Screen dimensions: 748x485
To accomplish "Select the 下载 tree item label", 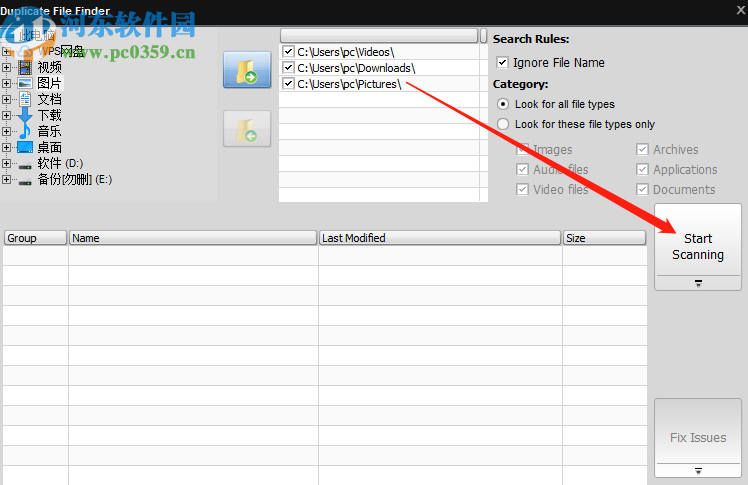I will [50, 115].
